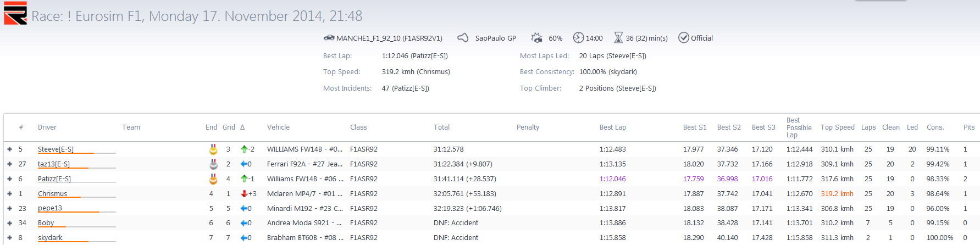Open driver link taz13[E-S]
Screen dimensions: 980x245
(x=54, y=164)
